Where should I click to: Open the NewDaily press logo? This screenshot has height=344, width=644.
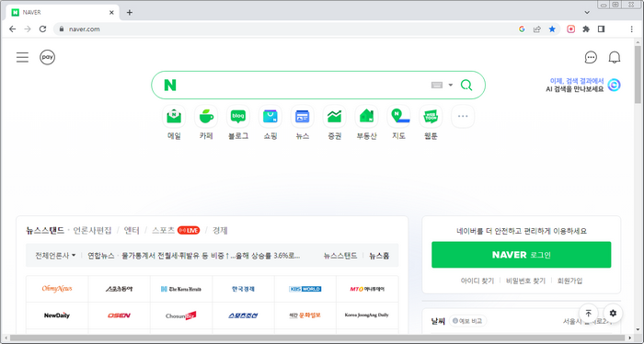tap(57, 315)
